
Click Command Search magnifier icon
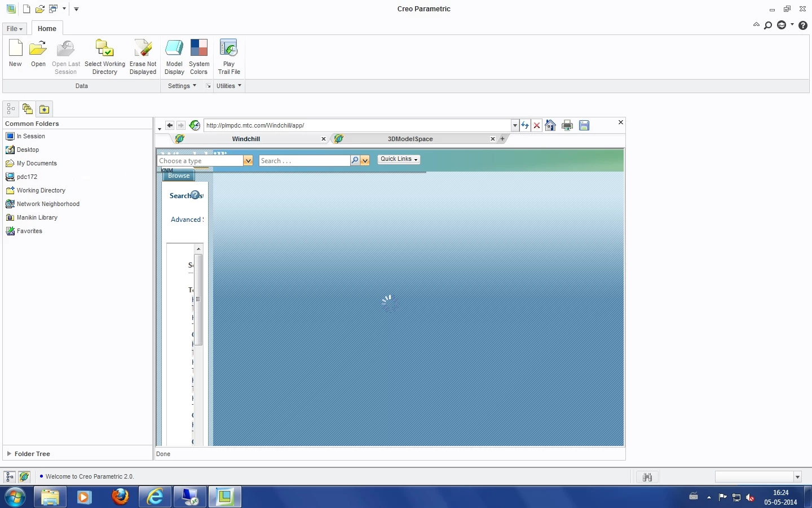tap(768, 25)
